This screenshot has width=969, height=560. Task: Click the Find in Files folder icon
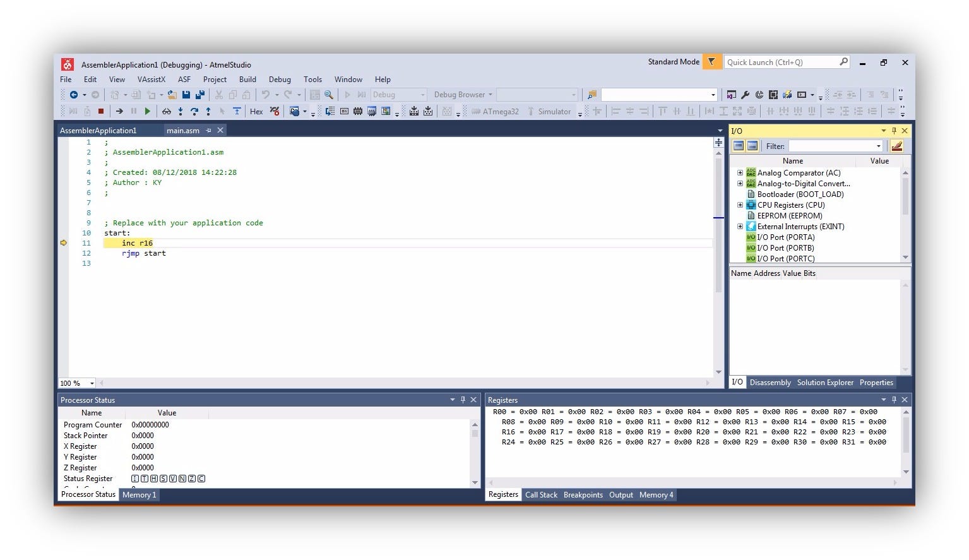click(592, 95)
